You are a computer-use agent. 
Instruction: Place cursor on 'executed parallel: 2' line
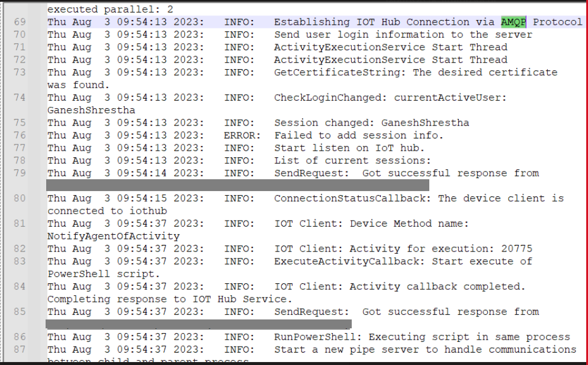point(110,9)
